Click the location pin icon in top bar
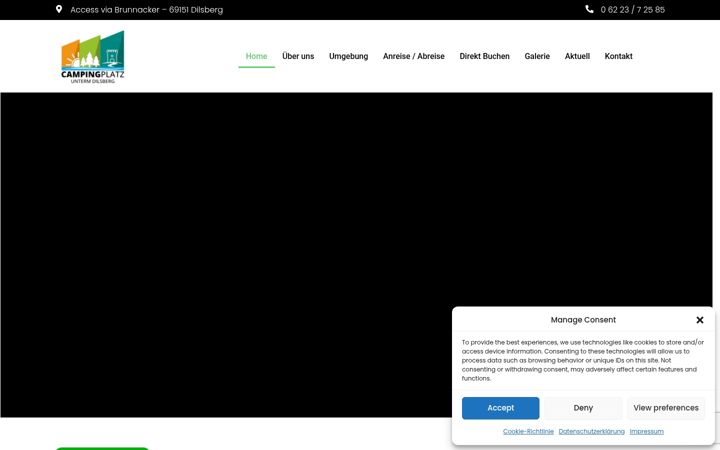The width and height of the screenshot is (720, 450). click(x=59, y=9)
